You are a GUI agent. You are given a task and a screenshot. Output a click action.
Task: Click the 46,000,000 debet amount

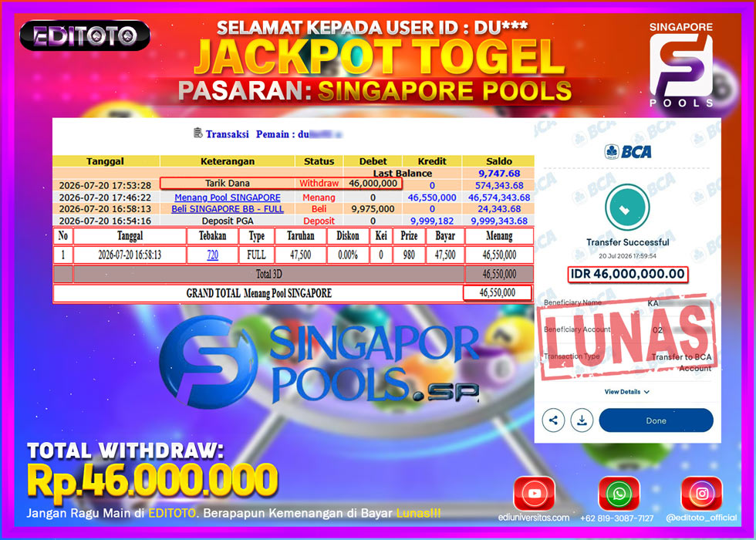tap(373, 184)
